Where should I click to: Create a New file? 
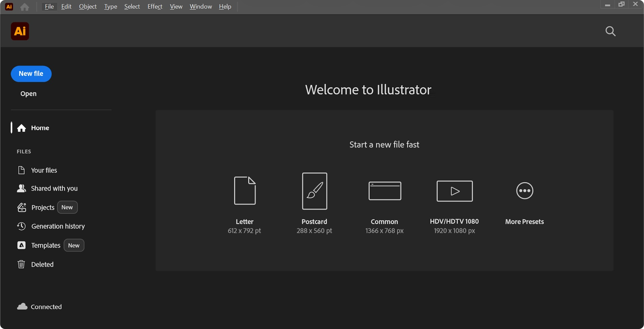click(x=31, y=74)
